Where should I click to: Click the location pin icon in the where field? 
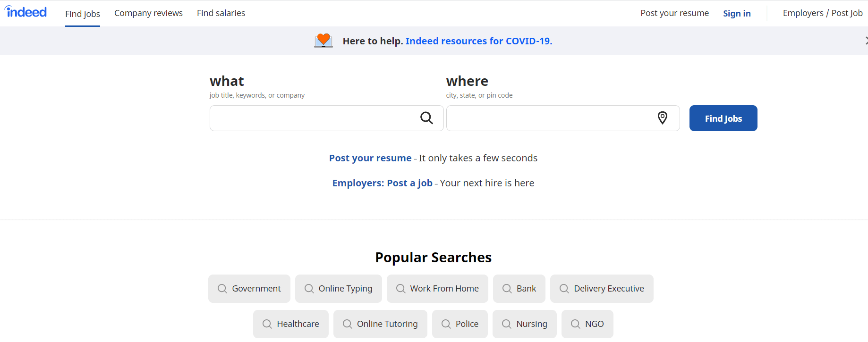point(663,118)
